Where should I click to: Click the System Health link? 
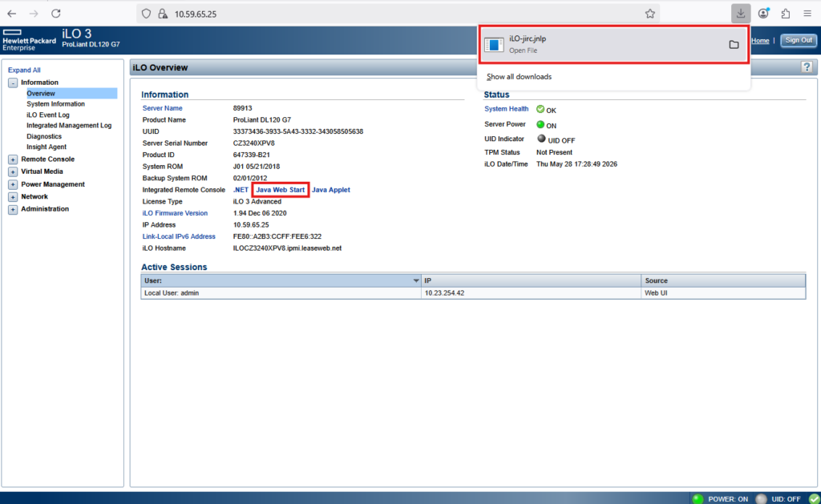pyautogui.click(x=507, y=109)
